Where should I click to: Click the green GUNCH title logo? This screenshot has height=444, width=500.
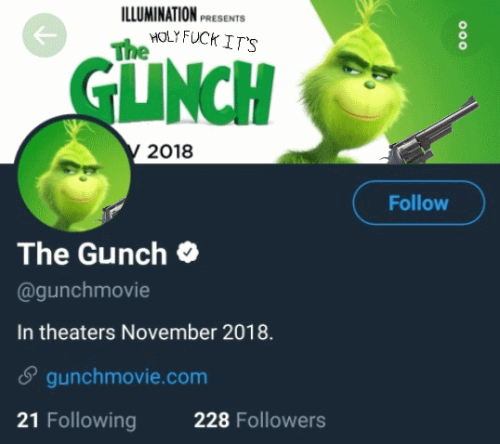coord(173,91)
